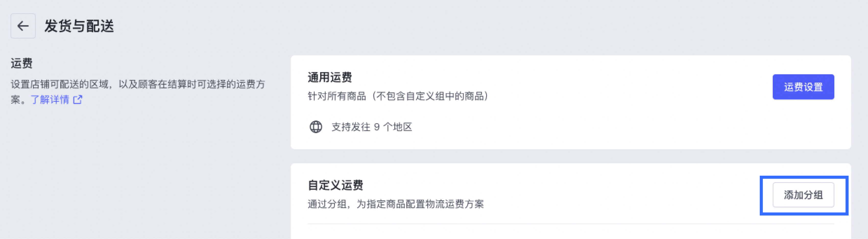Click the 针对所有商品 description text
The height and width of the screenshot is (239, 868).
(x=337, y=96)
